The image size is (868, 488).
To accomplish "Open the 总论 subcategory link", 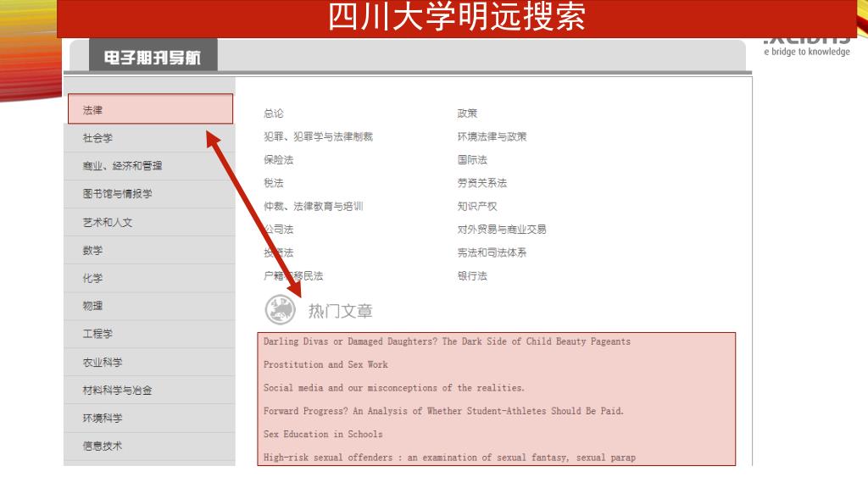I will point(274,114).
